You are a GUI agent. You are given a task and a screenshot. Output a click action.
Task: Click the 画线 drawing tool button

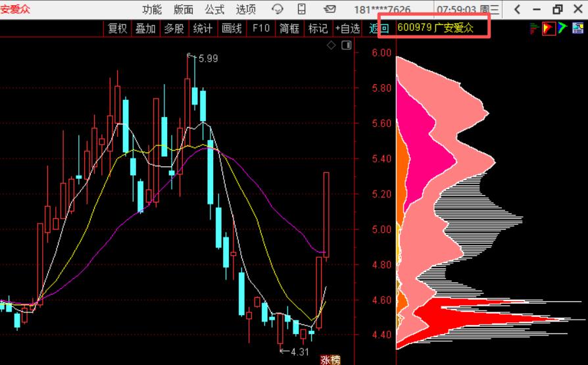(232, 28)
